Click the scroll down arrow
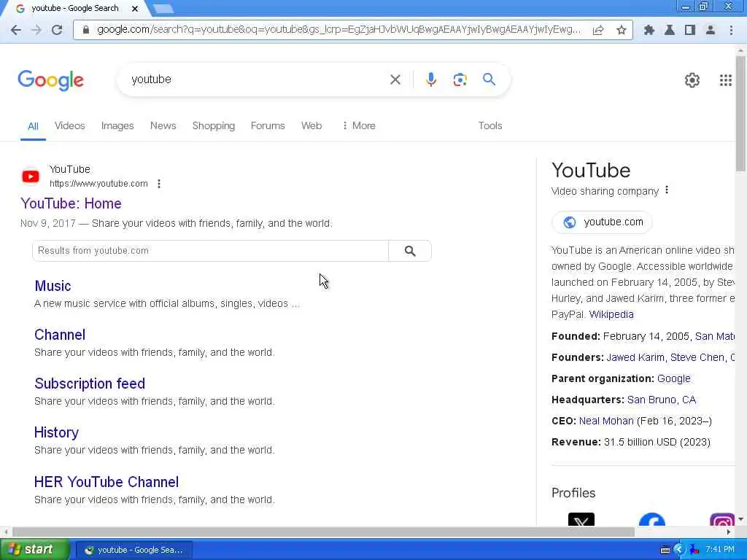This screenshot has height=560, width=747. point(740,519)
